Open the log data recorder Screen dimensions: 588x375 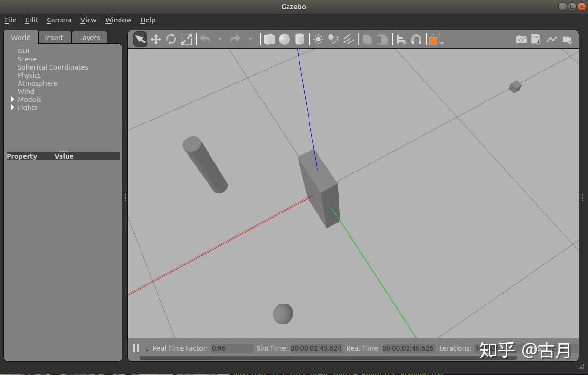[536, 39]
